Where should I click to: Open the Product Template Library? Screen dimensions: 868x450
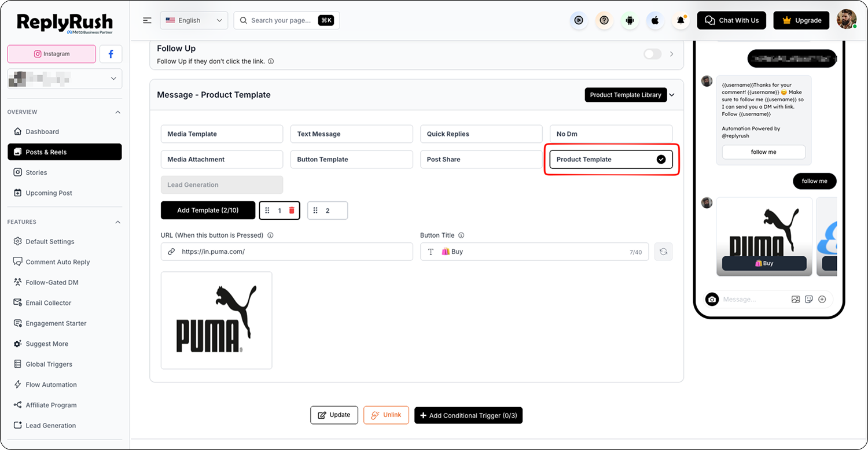(626, 95)
